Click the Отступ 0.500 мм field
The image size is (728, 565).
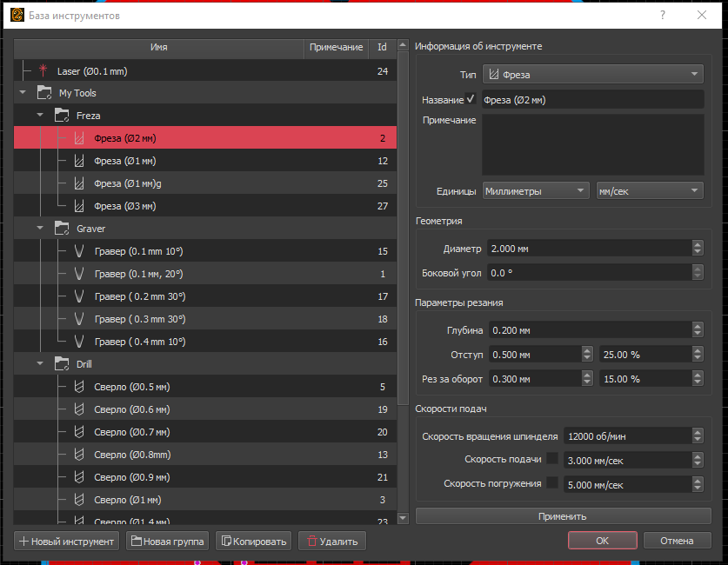point(535,355)
